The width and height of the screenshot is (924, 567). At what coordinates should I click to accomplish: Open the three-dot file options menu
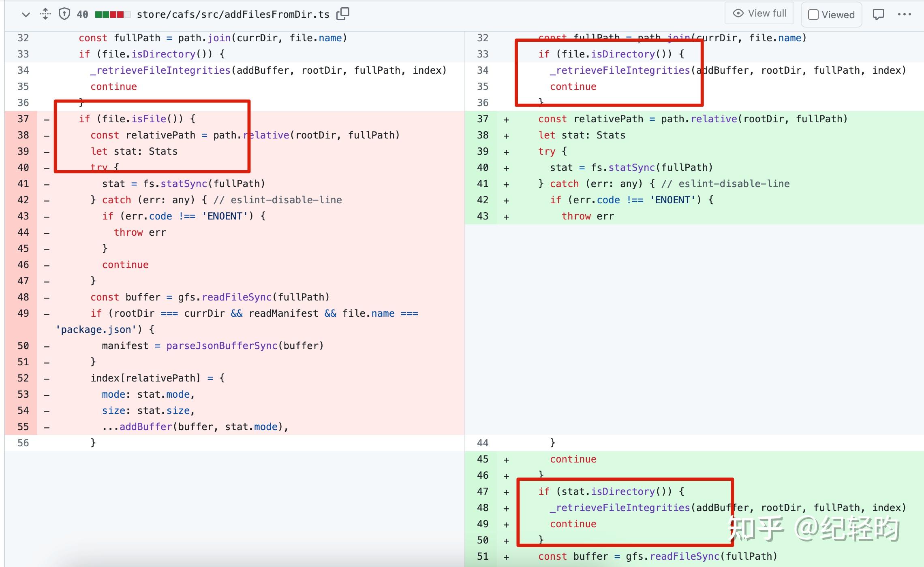904,15
